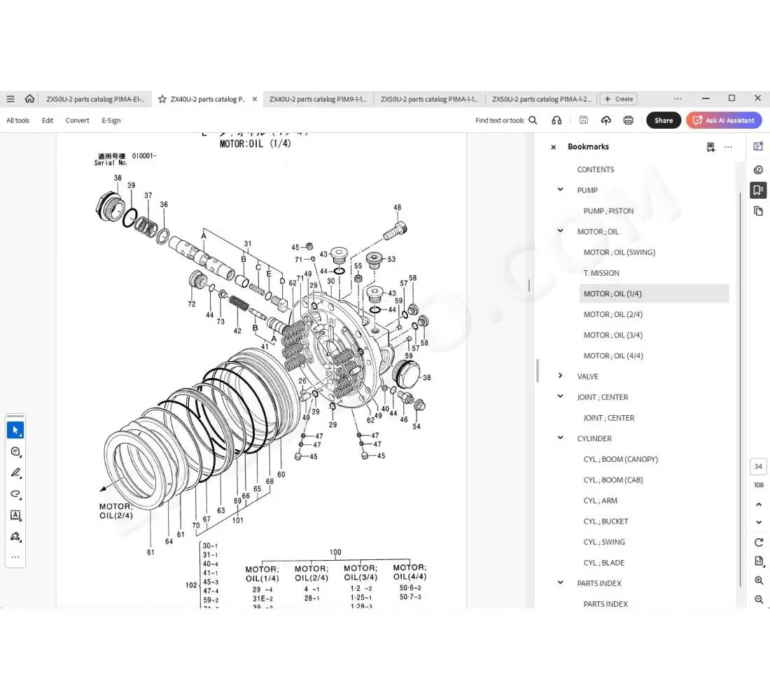The height and width of the screenshot is (700, 770).
Task: Pick the pencil drawing tool
Action: 15,472
